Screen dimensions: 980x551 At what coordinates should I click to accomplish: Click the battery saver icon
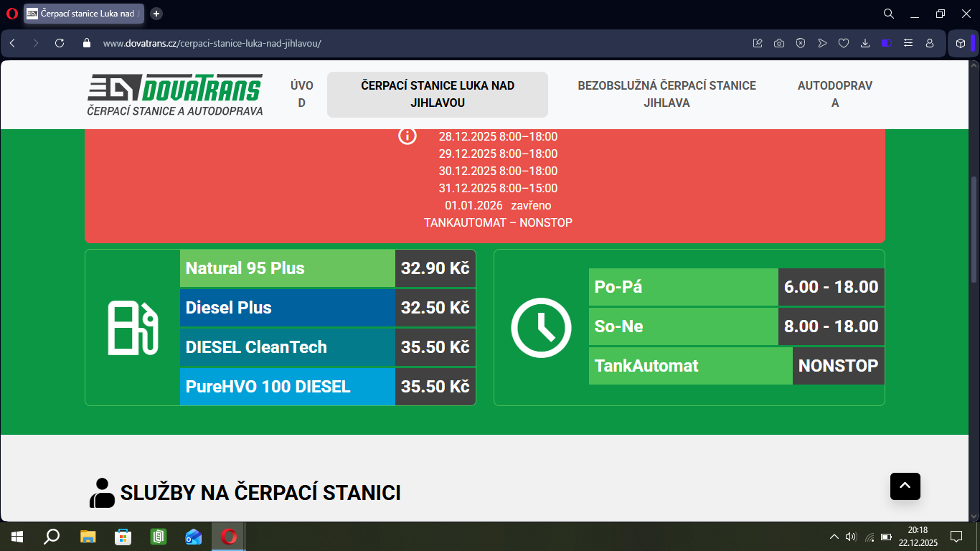(887, 43)
